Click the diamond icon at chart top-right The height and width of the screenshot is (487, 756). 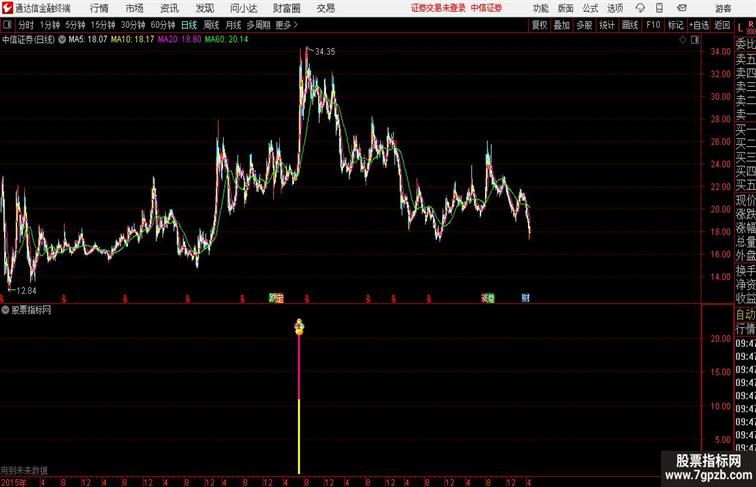[x=683, y=40]
